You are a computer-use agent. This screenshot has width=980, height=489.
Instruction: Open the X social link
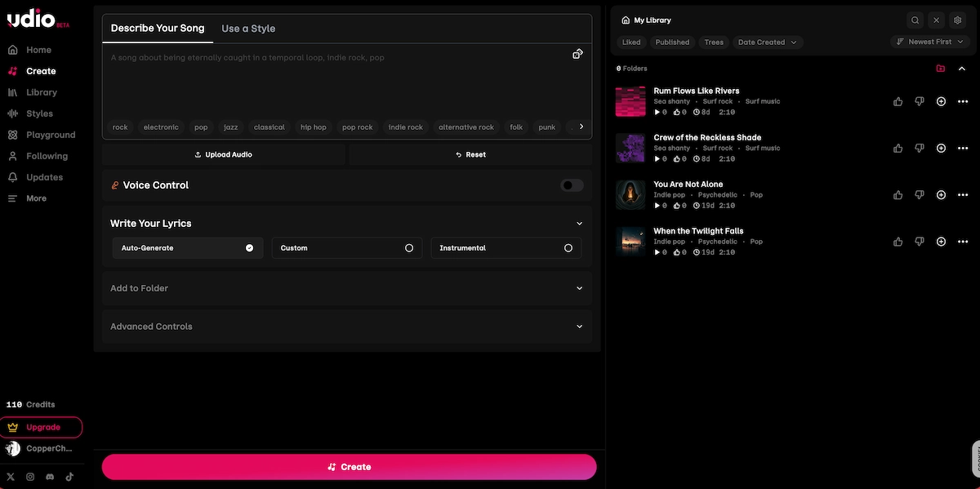tap(11, 477)
